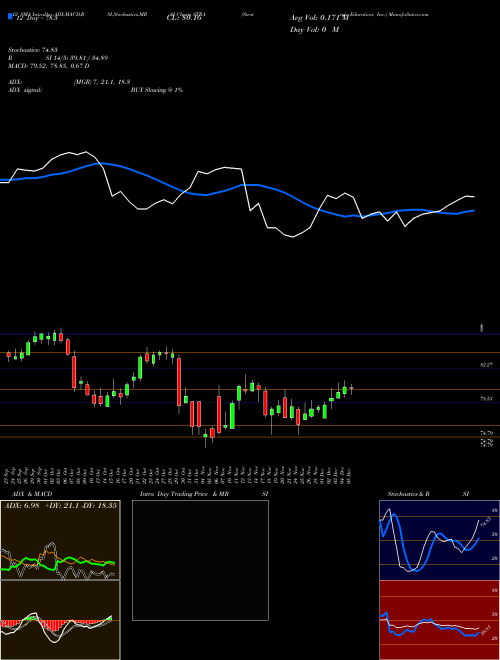Screen dimensions: 500x660
Task: Open the ADX indicator chart with green line
Action: tap(60, 540)
